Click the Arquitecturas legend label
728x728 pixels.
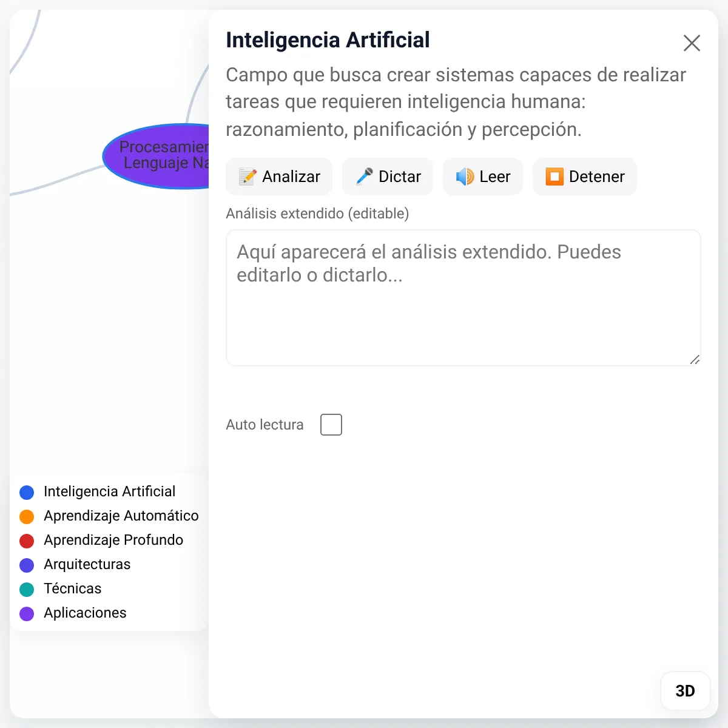[x=87, y=564]
